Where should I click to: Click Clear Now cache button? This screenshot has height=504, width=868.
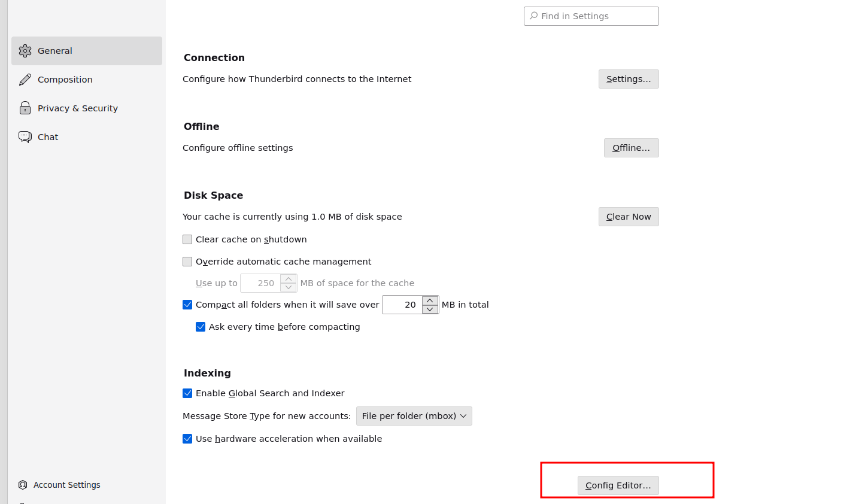tap(628, 217)
